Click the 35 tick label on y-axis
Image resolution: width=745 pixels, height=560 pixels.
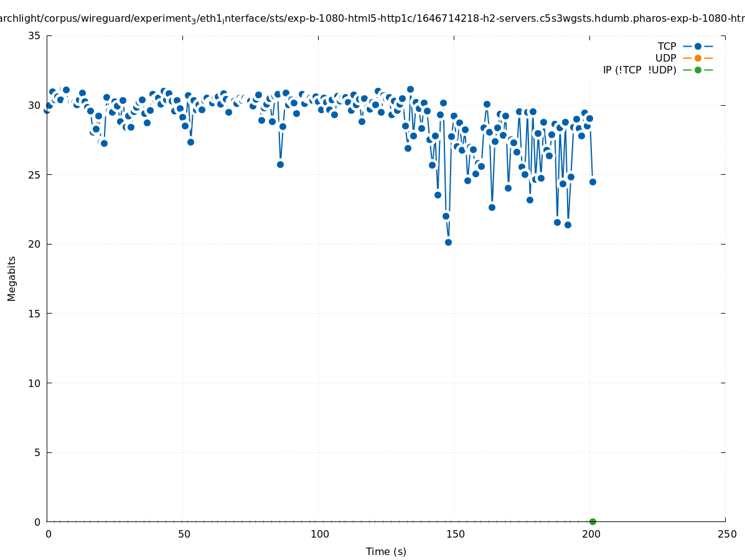34,35
